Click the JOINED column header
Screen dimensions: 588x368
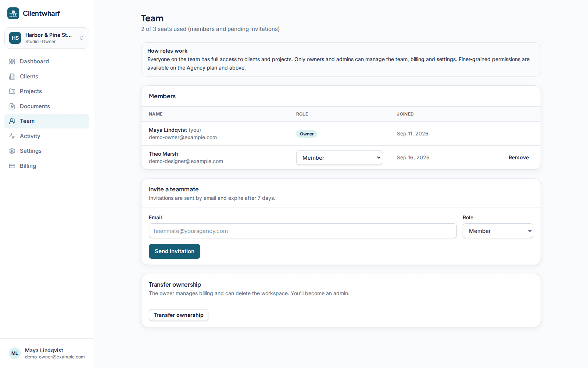click(405, 114)
